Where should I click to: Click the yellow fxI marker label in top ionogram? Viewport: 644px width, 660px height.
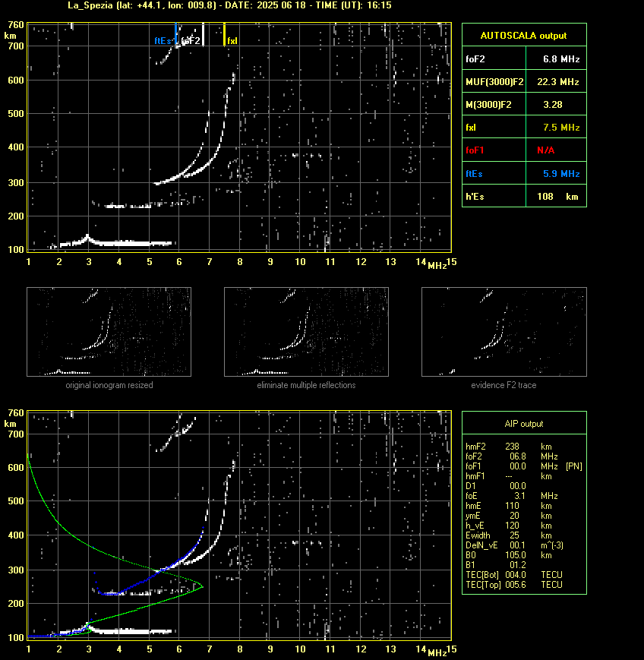tap(232, 41)
